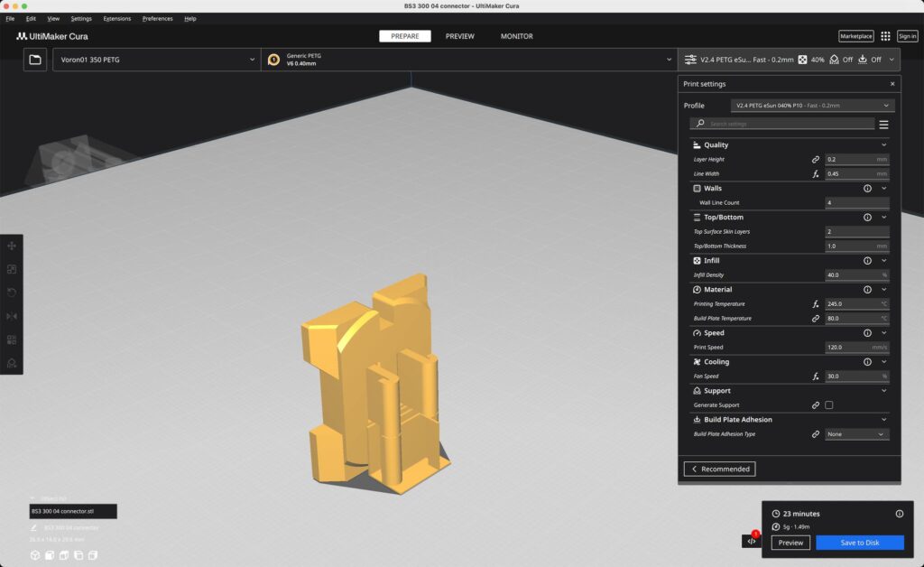This screenshot has width=924, height=567.
Task: Click the Sign in button
Action: 908,36
